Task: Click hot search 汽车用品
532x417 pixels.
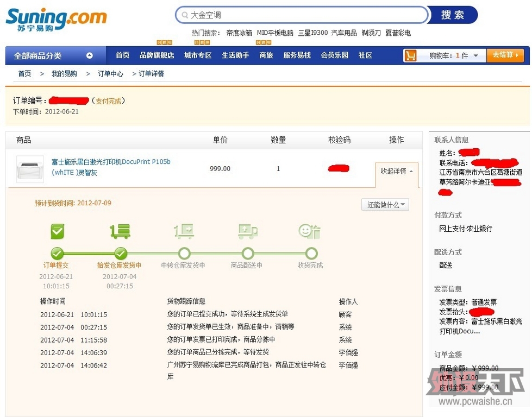Action: 344,33
